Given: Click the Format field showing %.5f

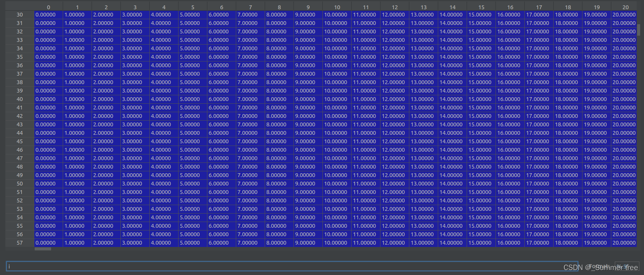Looking at the screenshot, I should 627,267.
